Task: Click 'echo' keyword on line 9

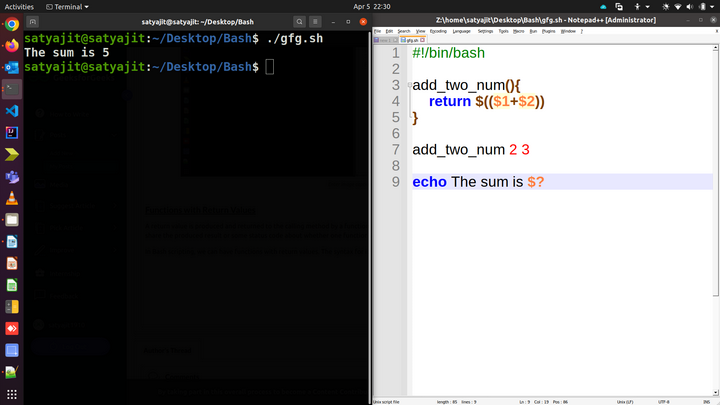Action: pyautogui.click(x=429, y=182)
